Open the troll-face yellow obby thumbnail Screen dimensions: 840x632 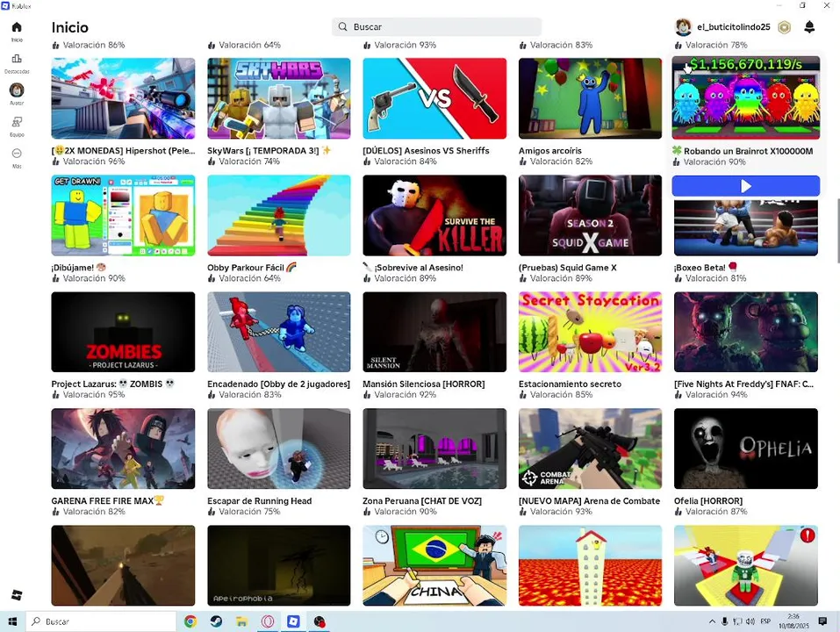pyautogui.click(x=746, y=565)
